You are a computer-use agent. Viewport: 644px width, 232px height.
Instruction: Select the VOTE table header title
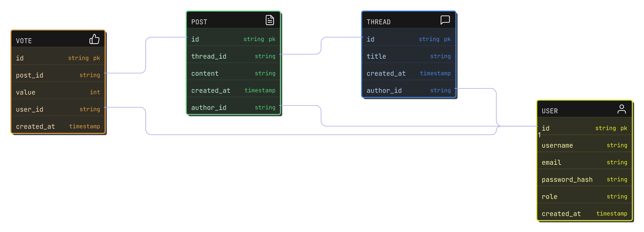(x=24, y=41)
